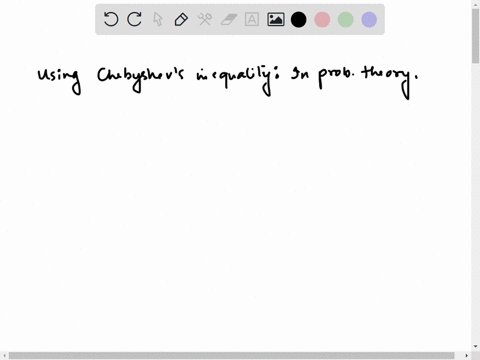
Task: Undo the last stroke
Action: 111,19
